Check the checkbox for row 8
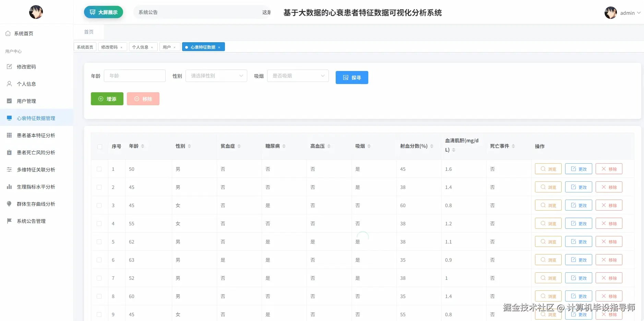 (x=99, y=296)
